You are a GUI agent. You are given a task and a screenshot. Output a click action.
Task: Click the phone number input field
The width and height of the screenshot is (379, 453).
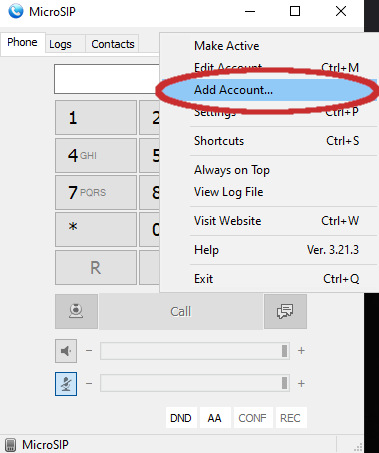click(107, 79)
